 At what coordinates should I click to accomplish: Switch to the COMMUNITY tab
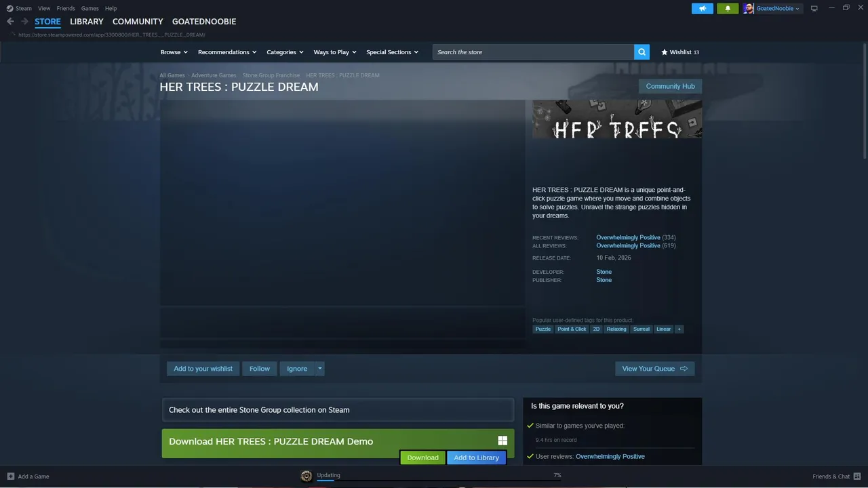pyautogui.click(x=138, y=22)
